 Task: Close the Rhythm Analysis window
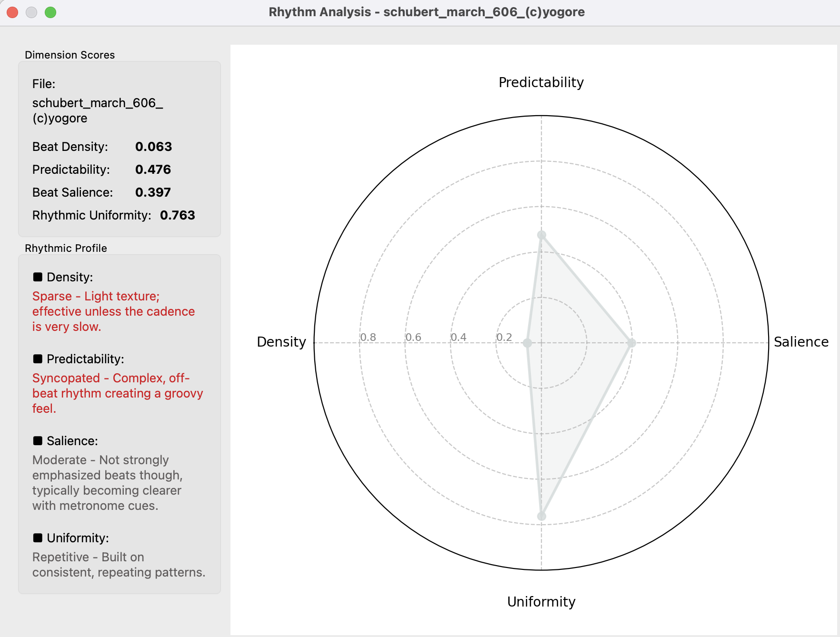12,12
